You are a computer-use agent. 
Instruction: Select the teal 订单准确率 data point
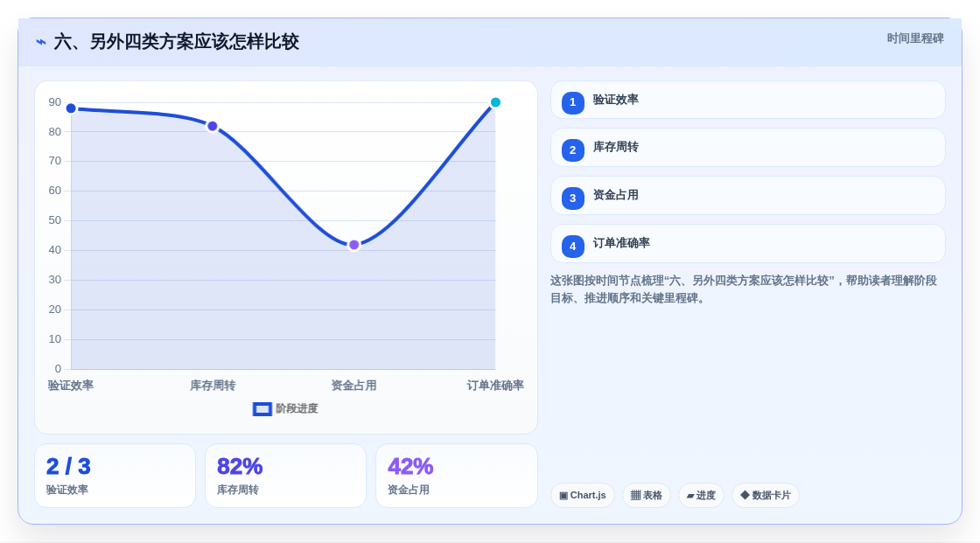point(495,102)
